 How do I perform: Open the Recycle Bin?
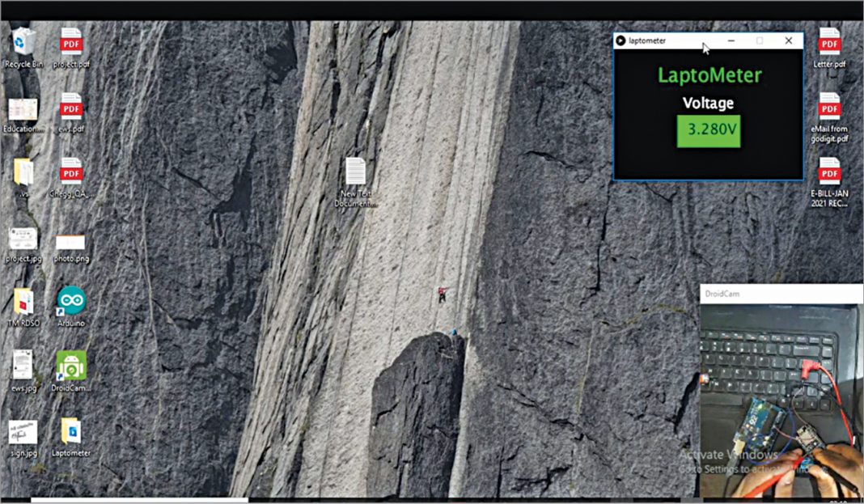tap(23, 40)
